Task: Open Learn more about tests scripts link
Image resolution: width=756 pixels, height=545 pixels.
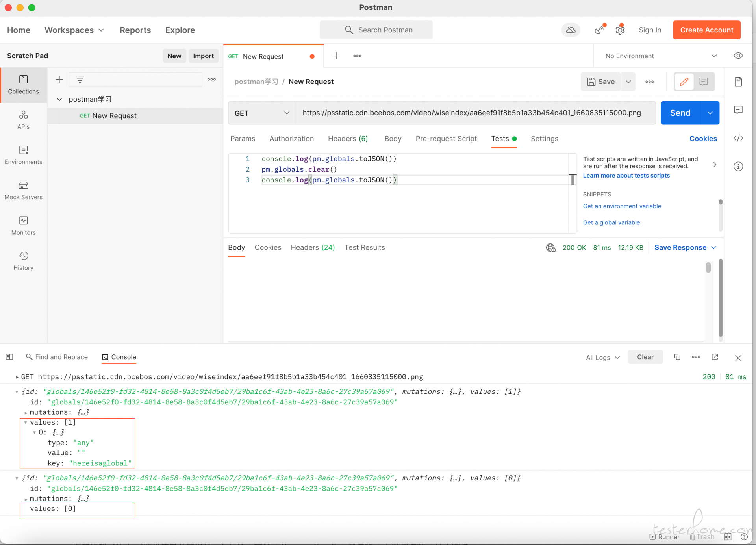Action: pyautogui.click(x=626, y=176)
